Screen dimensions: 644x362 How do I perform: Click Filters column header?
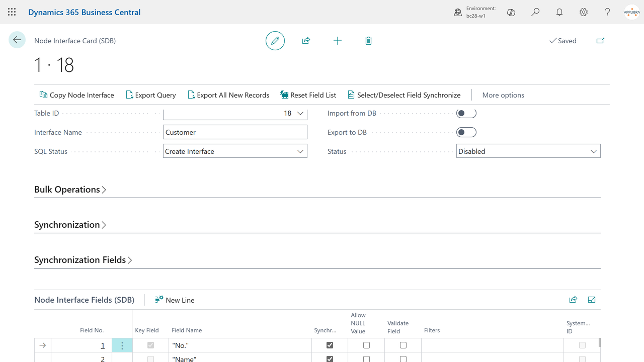click(432, 330)
